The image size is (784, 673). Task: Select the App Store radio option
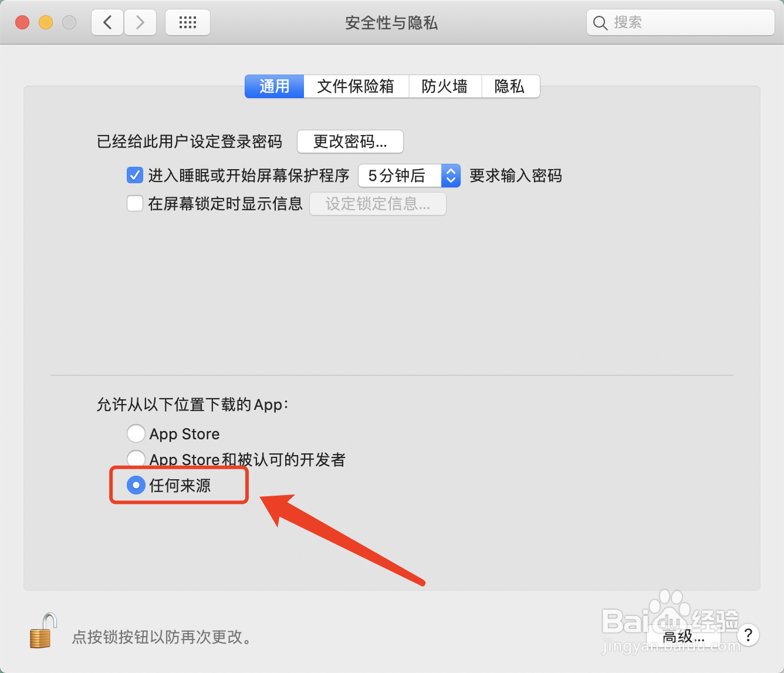pos(136,433)
